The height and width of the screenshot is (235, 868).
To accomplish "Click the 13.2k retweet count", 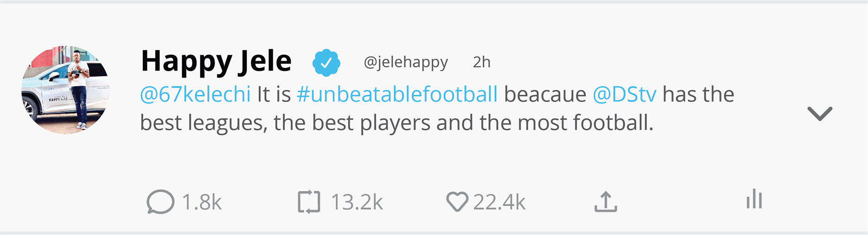I will click(x=357, y=202).
